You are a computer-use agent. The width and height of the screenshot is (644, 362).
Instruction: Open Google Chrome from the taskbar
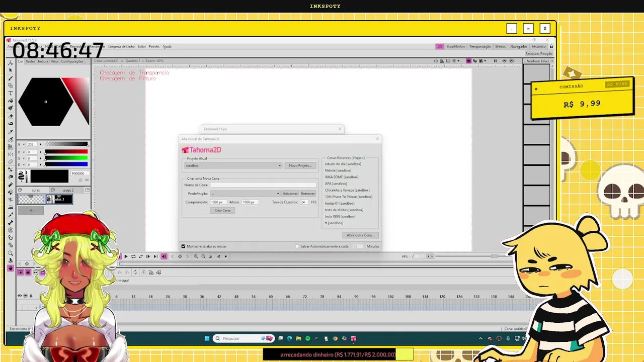(x=335, y=338)
